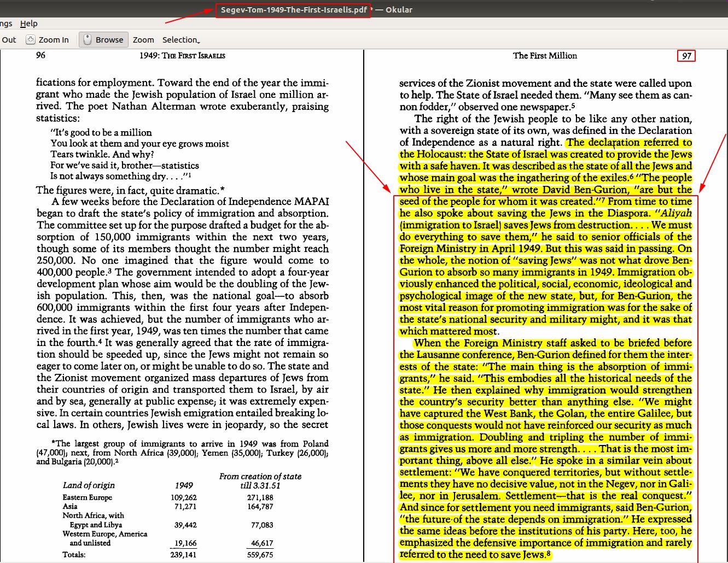Click the Zoom In plus icon
This screenshot has height=563, width=728.
click(31, 40)
